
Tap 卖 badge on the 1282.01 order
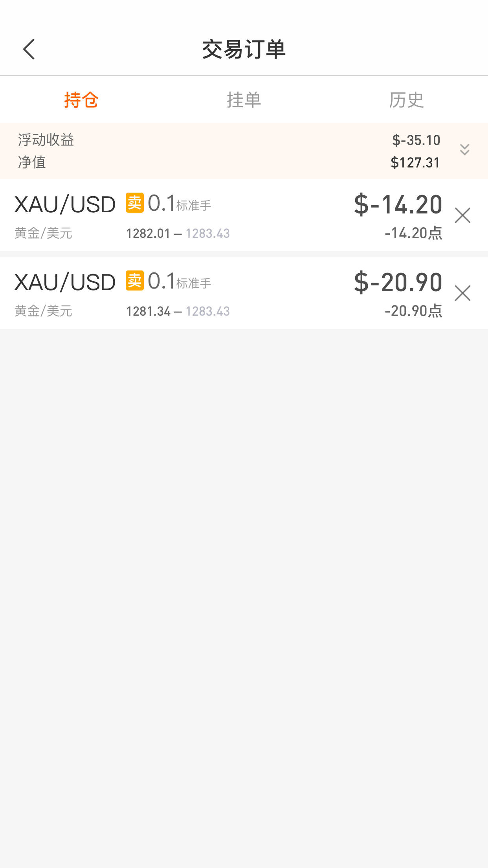[x=135, y=203]
